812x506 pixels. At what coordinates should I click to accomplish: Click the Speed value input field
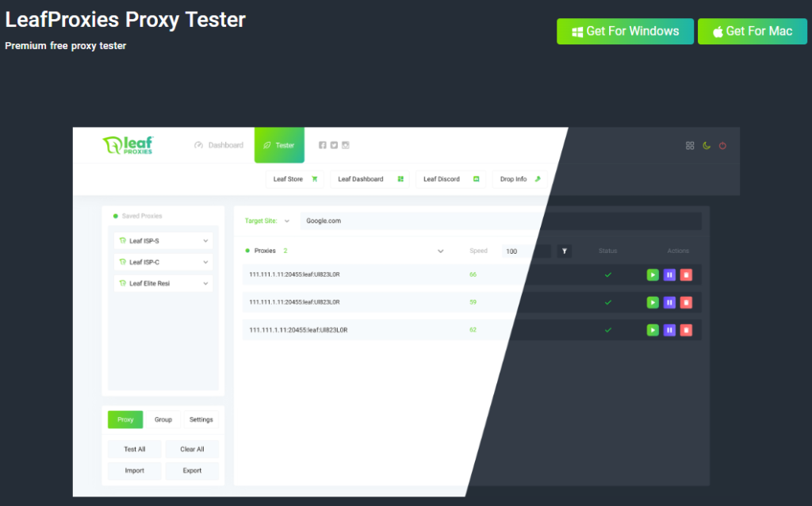(x=525, y=251)
